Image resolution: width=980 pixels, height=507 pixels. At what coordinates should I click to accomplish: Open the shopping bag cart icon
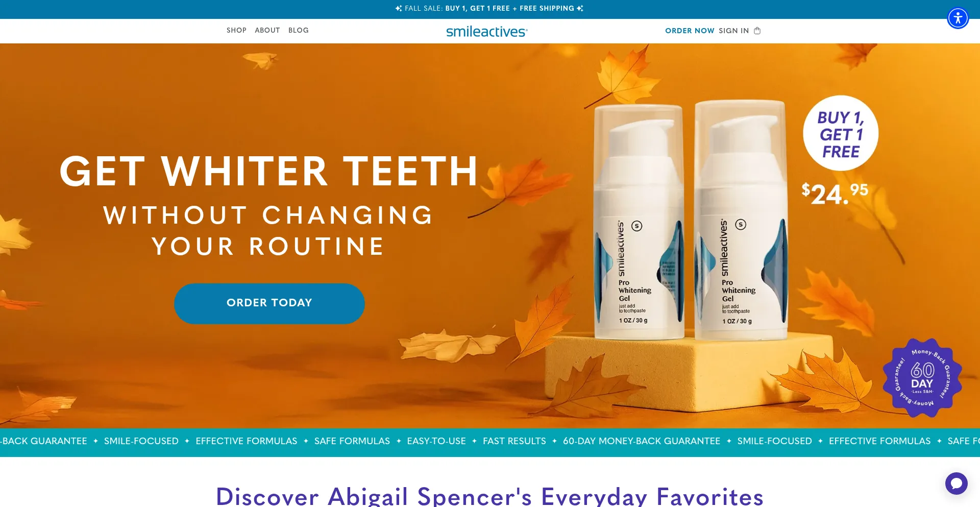click(757, 31)
